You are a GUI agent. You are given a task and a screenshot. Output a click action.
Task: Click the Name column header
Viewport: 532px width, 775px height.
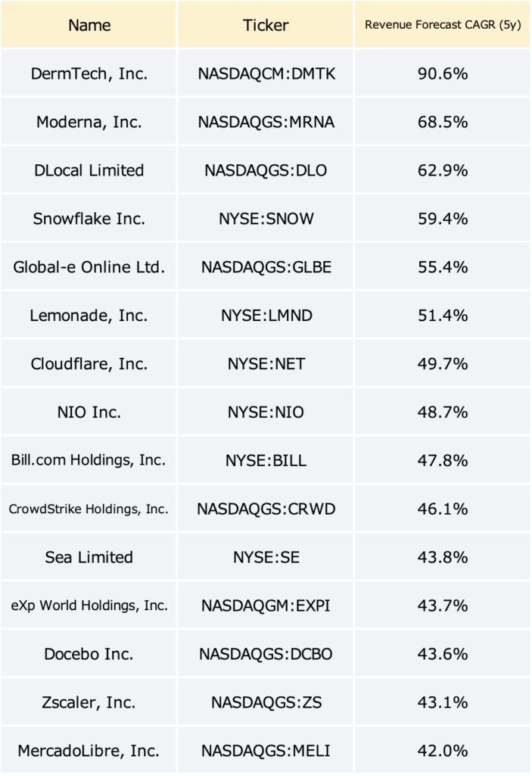coord(89,25)
